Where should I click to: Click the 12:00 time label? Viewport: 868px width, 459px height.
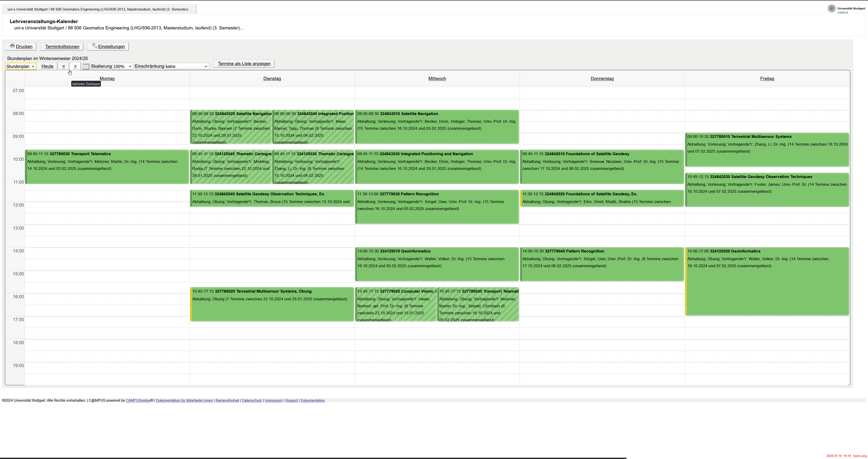(x=18, y=205)
